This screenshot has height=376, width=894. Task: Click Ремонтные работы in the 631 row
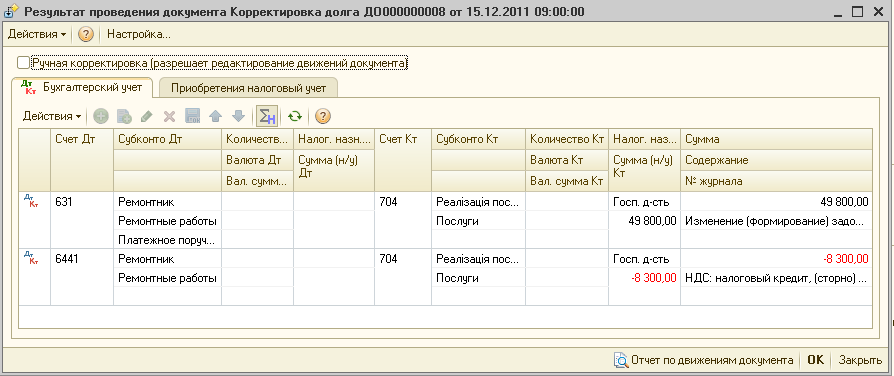click(x=168, y=221)
